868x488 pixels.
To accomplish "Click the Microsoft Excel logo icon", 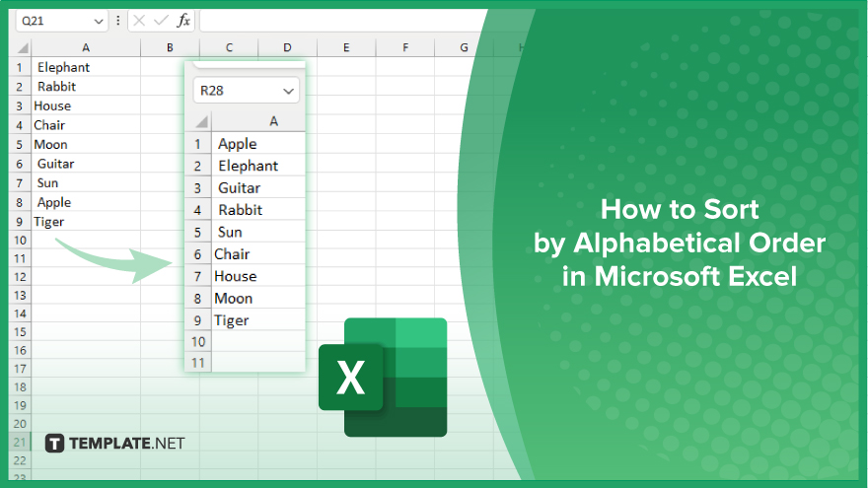I will coord(383,378).
